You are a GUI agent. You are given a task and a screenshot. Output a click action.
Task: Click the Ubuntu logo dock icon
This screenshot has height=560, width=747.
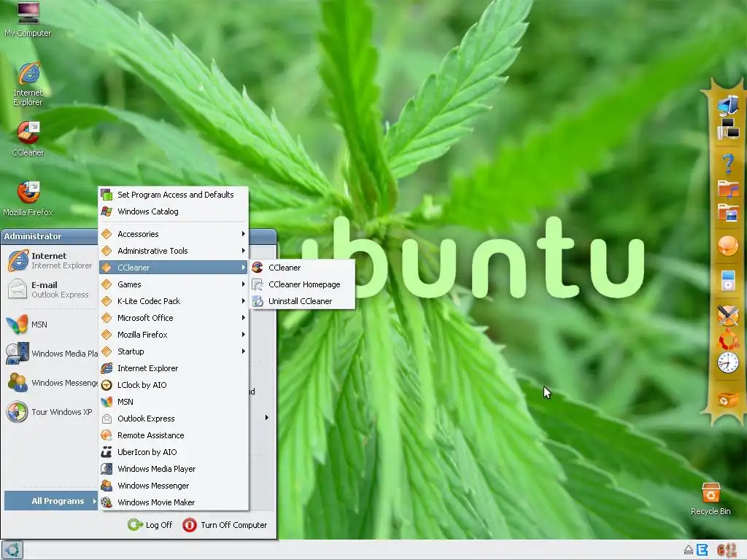pyautogui.click(x=727, y=341)
